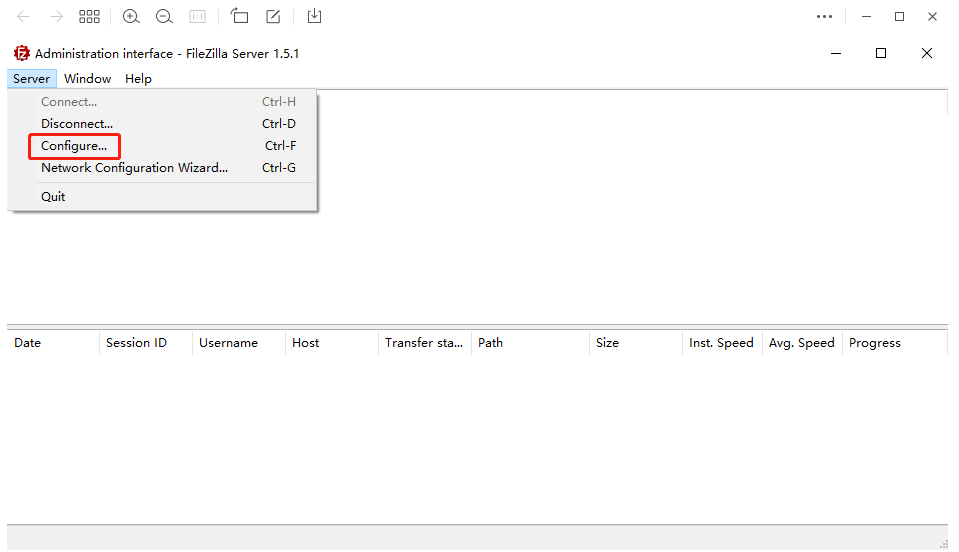Screen dimensions: 959x552
Task: Click the Host column header
Action: point(332,343)
